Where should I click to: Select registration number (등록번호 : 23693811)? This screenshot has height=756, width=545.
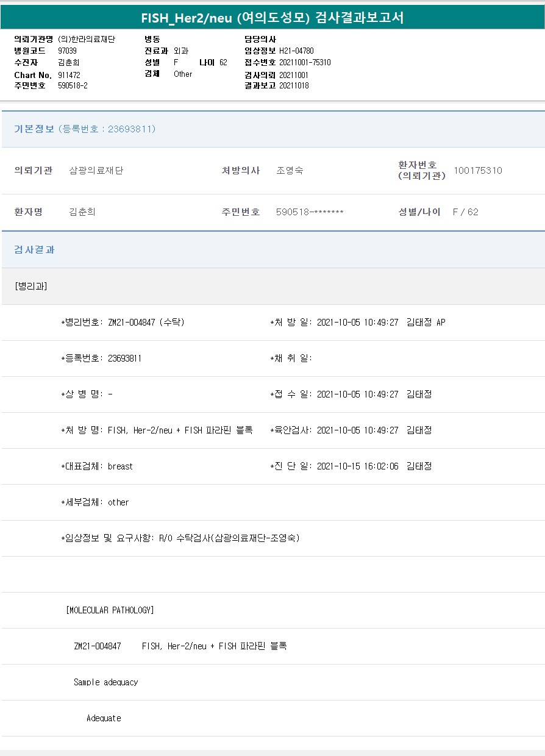coord(107,129)
